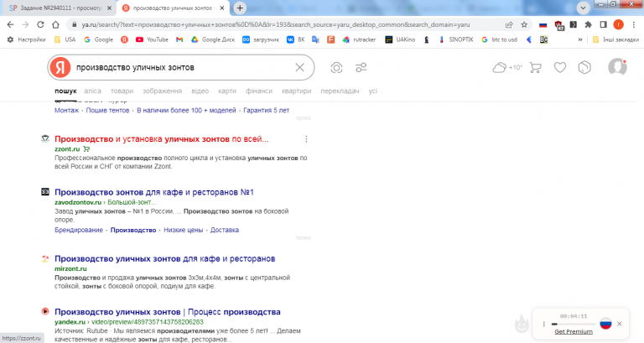The width and height of the screenshot is (644, 343).
Task: Bookmark this page with the star icon
Action: click(x=524, y=24)
